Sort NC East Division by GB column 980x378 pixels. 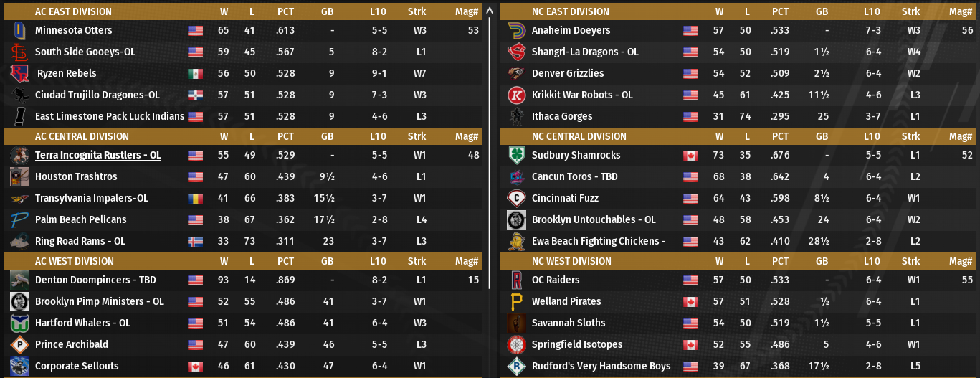click(822, 11)
